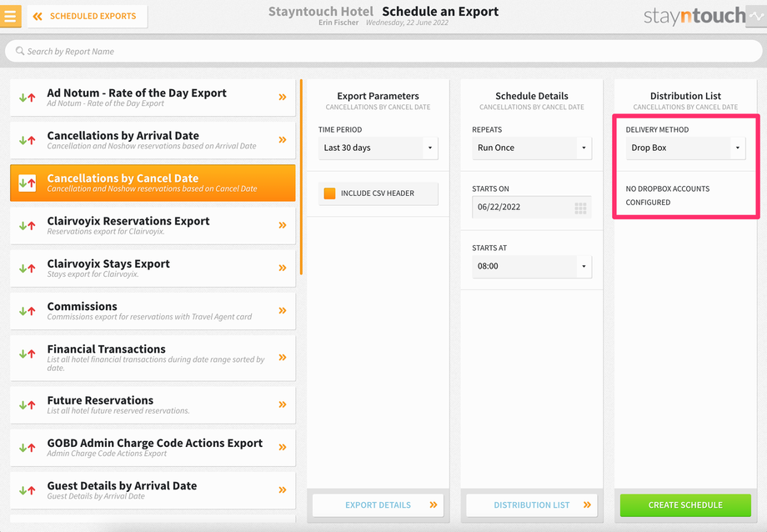
Task: Open the calendar grid icon in Starts On
Action: pos(580,208)
